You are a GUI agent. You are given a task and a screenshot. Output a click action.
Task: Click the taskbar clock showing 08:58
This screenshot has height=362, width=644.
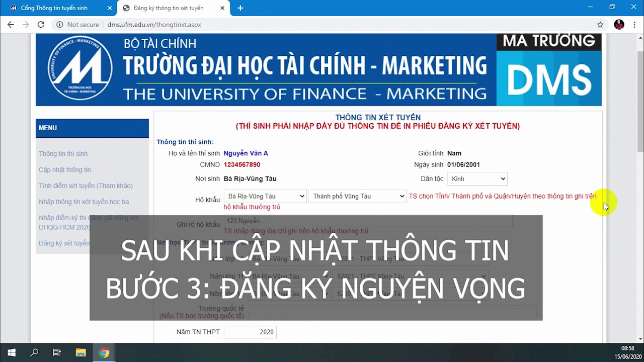(627, 348)
